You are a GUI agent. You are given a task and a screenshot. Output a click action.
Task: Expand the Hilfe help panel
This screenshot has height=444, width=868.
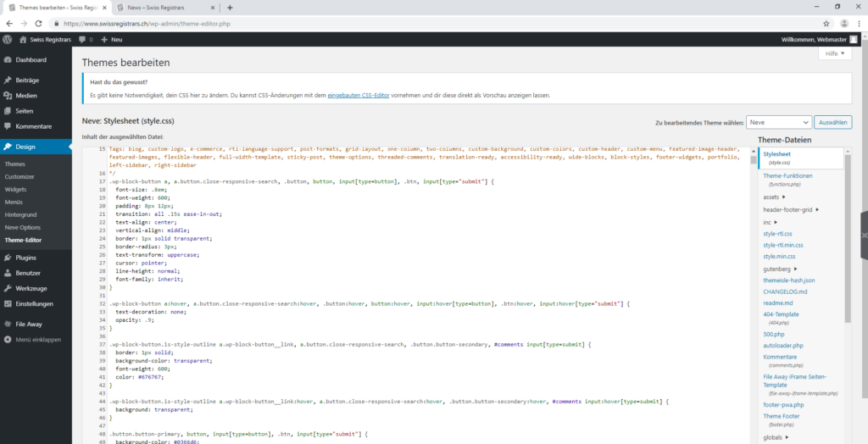[x=834, y=53]
